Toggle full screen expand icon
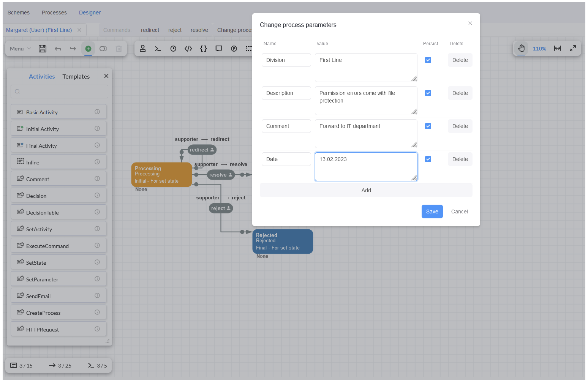 (x=573, y=48)
